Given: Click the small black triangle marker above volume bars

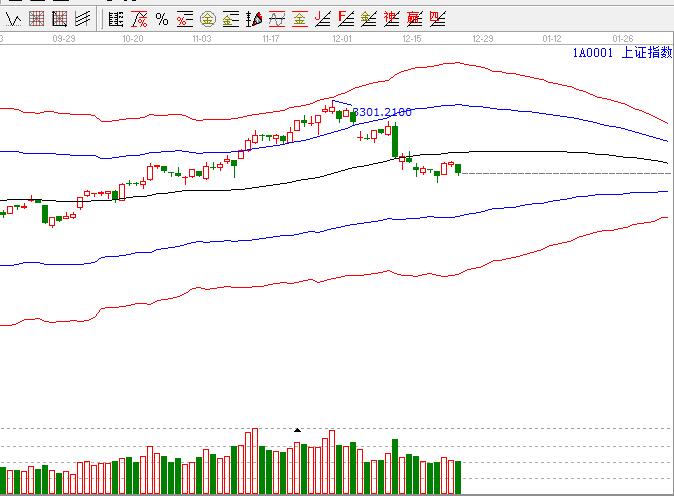Looking at the screenshot, I should [297, 430].
